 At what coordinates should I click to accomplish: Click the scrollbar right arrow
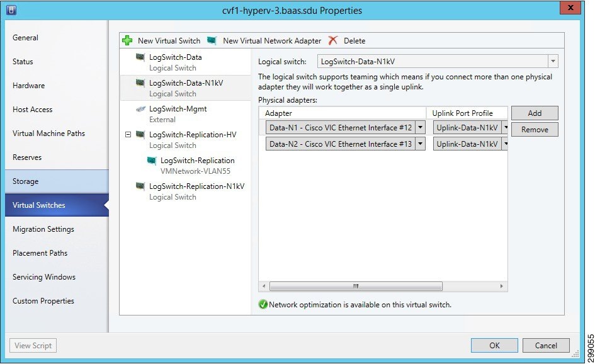tap(502, 286)
